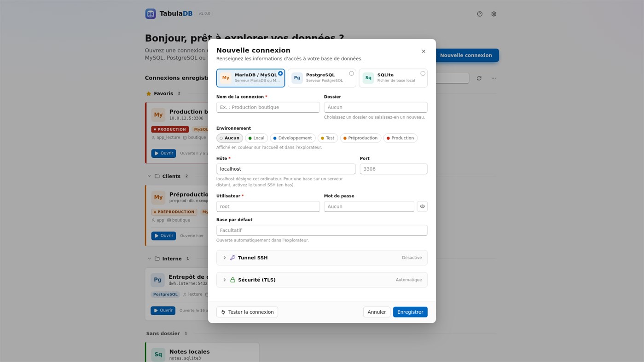Click the Interne folder icon
Viewport: 644px width, 362px height.
click(x=157, y=259)
